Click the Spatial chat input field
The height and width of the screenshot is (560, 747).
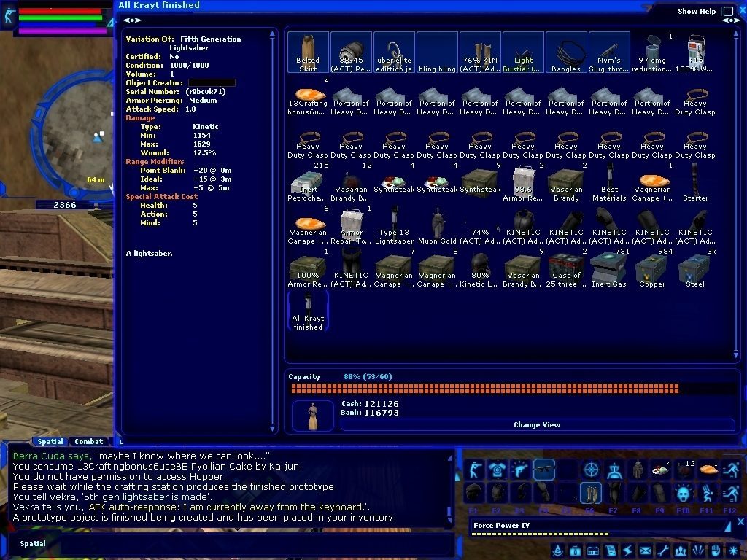[258, 544]
